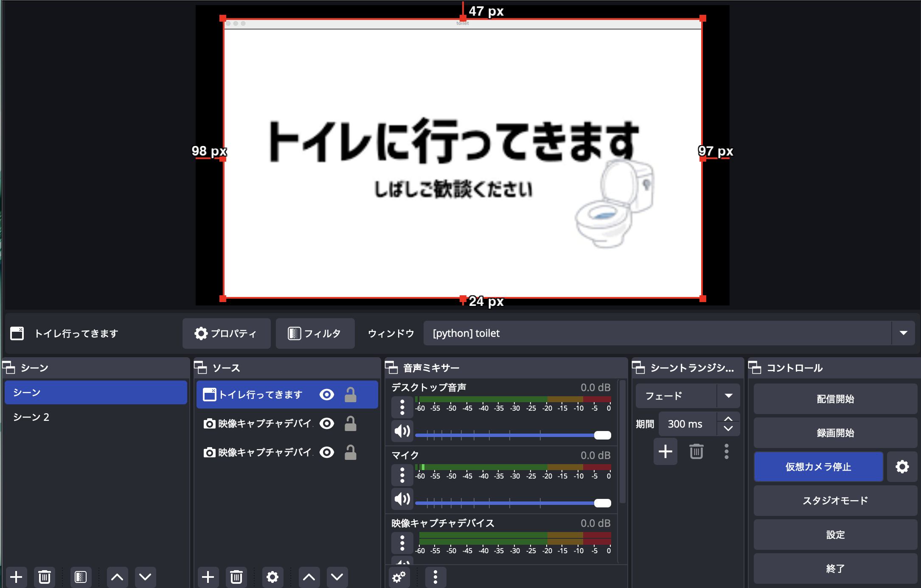Open properties for トイレ行ってきます source
Viewport: 921px width, 588px height.
[226, 333]
